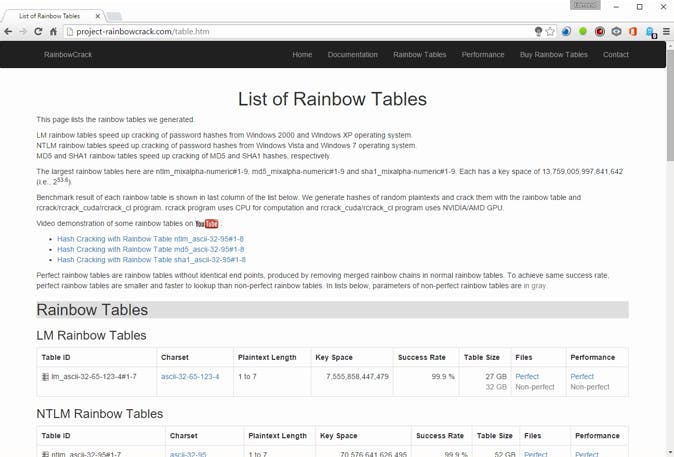Image resolution: width=674 pixels, height=457 pixels.
Task: Click the page vertical scrollbar thumb
Action: (x=670, y=105)
